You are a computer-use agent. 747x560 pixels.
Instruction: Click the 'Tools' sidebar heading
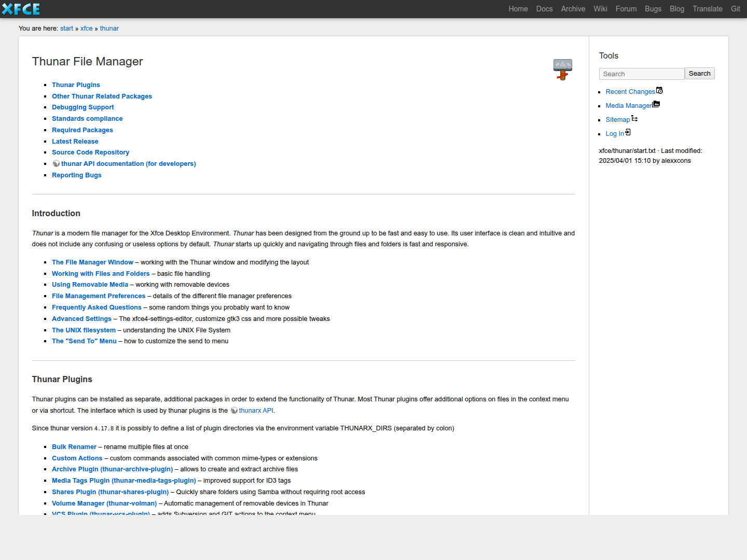(x=608, y=55)
